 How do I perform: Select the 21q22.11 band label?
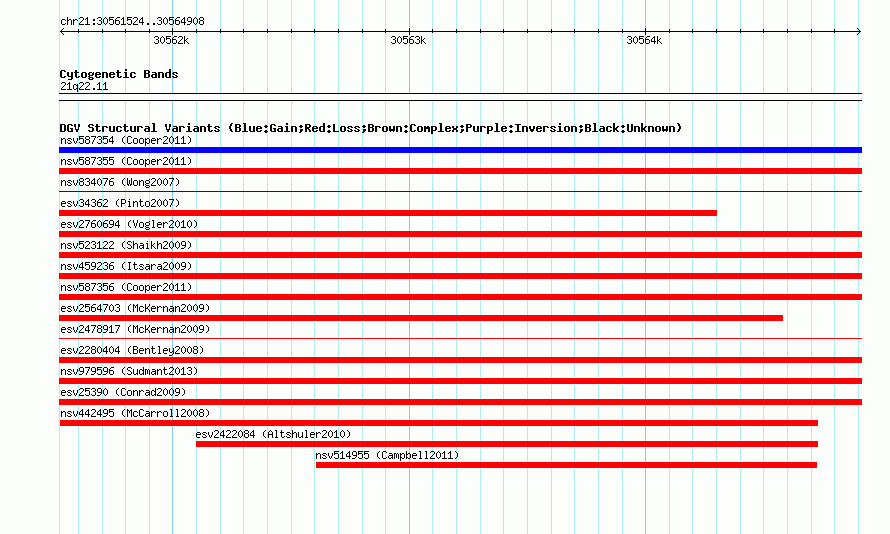pyautogui.click(x=84, y=86)
